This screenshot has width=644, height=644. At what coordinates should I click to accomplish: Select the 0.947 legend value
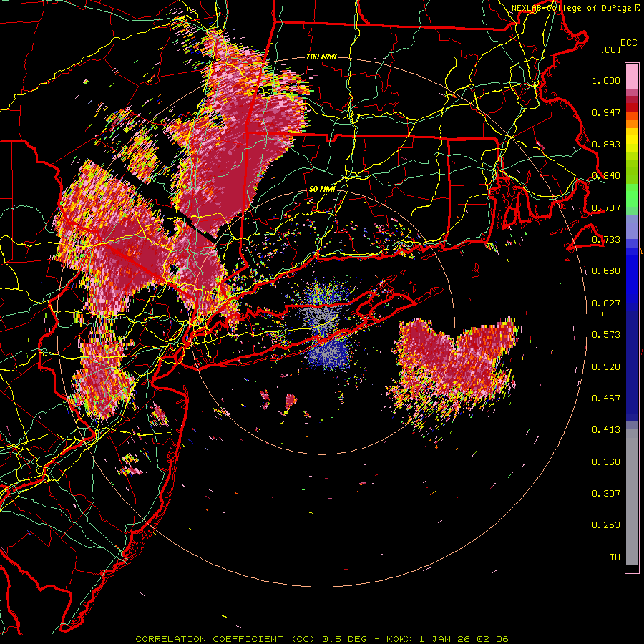pos(606,112)
